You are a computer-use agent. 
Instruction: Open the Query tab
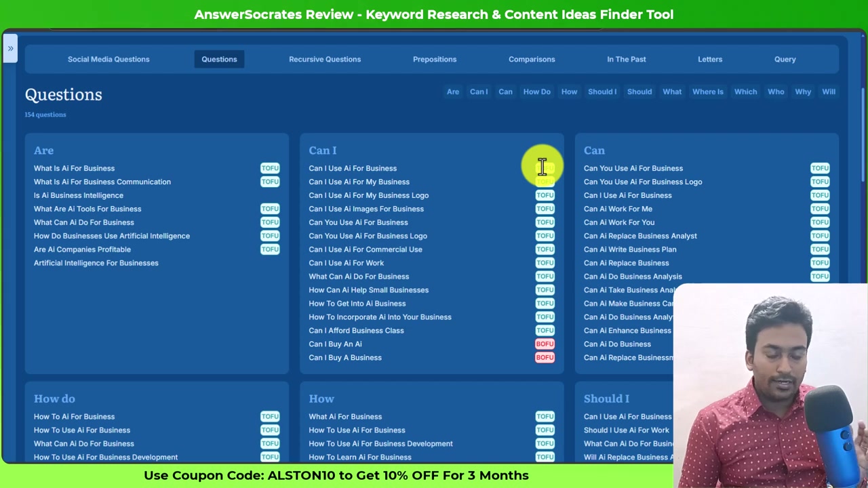click(785, 59)
